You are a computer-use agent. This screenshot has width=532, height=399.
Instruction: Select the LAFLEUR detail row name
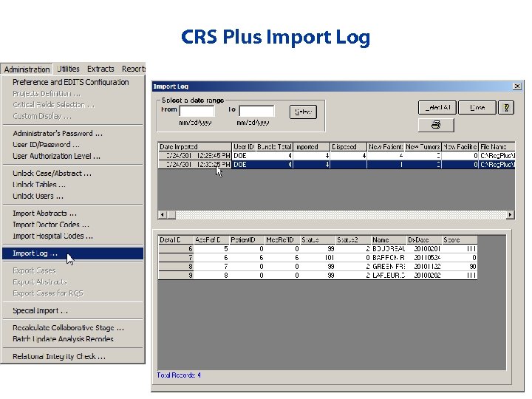tap(389, 275)
